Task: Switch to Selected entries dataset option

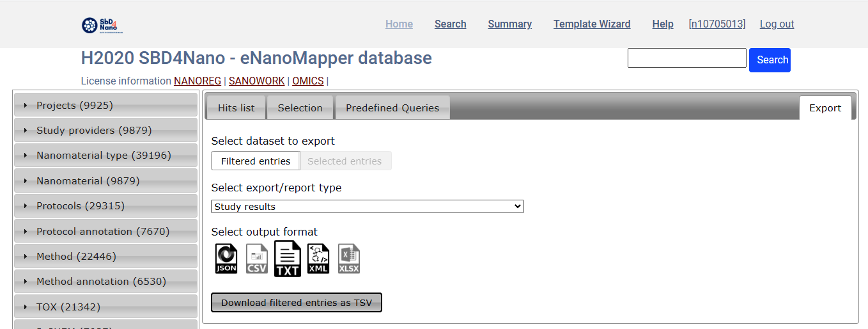Action: coord(345,161)
